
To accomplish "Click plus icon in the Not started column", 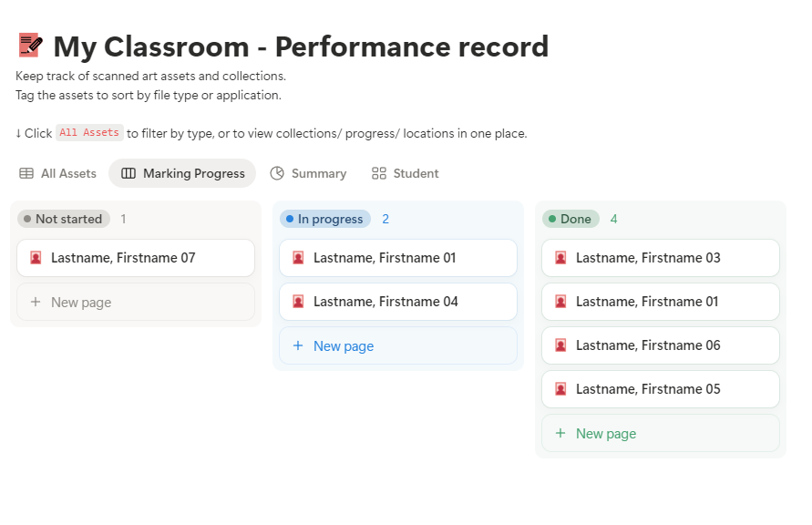I will (36, 303).
